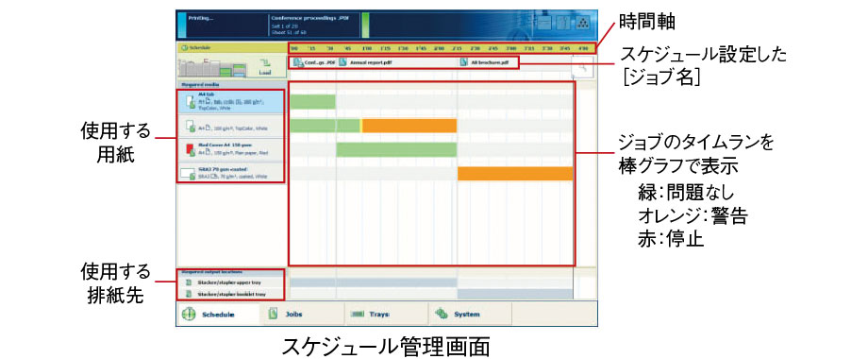
Task: Select the SRA3 70 gsm coated media
Action: click(x=231, y=172)
